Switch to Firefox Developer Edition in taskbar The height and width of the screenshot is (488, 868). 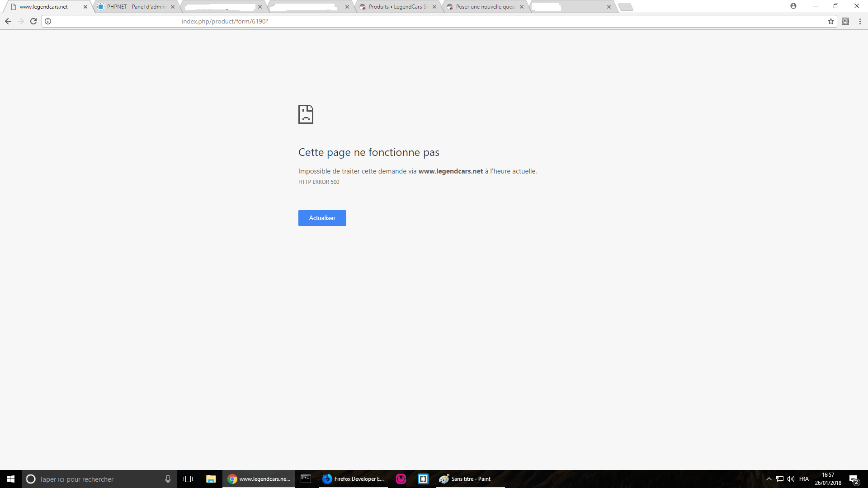coord(354,479)
